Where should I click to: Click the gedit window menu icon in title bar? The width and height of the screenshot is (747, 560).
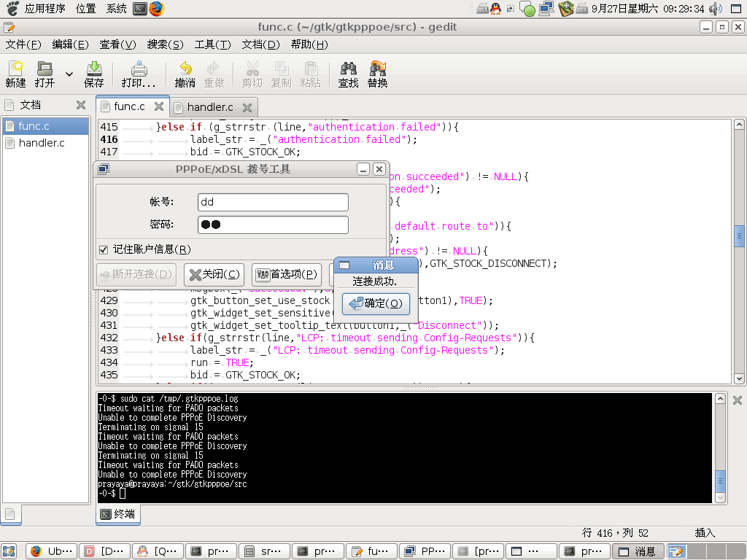coord(9,27)
